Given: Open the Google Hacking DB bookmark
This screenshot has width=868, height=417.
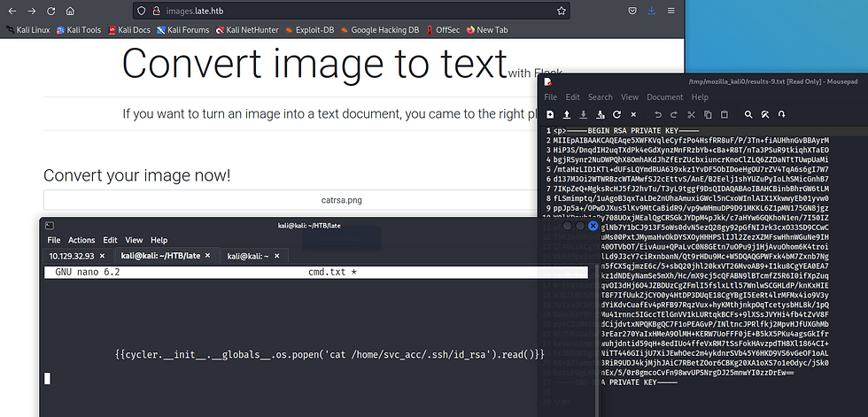Looking at the screenshot, I should [380, 30].
